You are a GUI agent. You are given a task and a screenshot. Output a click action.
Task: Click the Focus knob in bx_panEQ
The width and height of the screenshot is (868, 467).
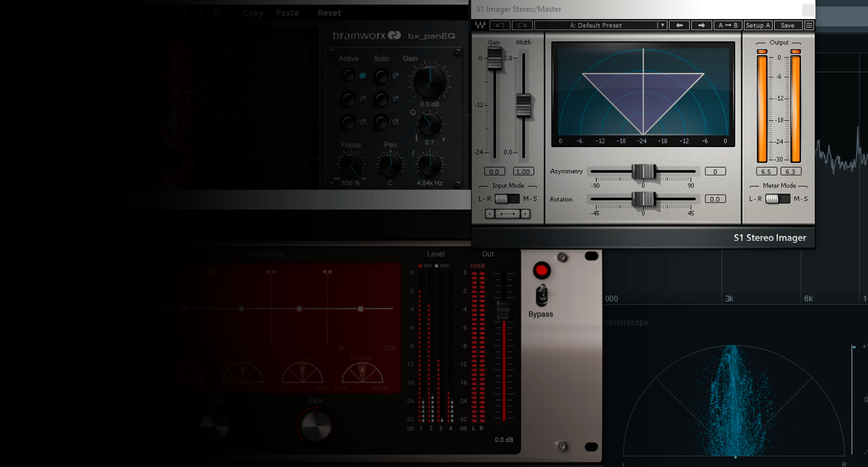(350, 165)
